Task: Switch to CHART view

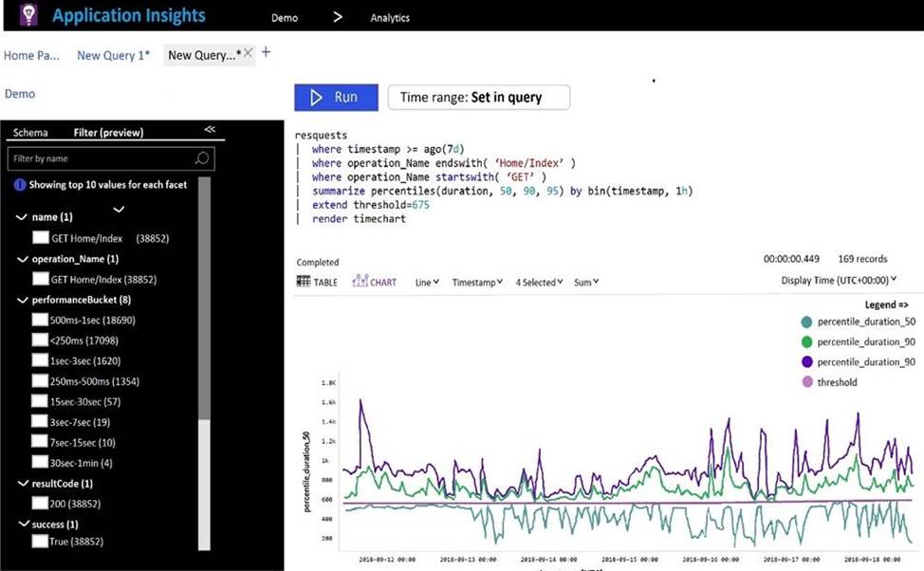Action: 375,282
